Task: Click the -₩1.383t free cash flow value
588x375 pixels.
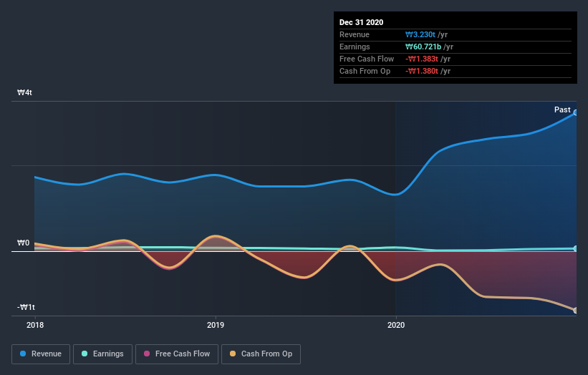Action: [422, 59]
